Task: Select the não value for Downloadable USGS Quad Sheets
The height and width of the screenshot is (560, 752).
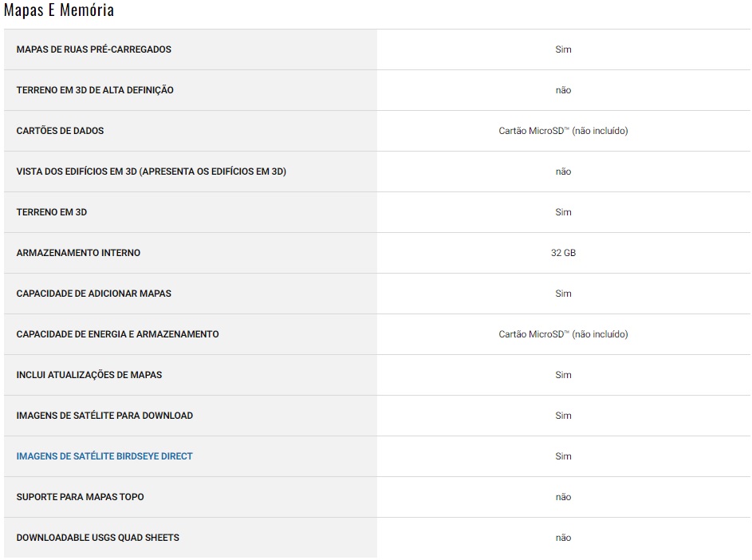Action: coord(563,538)
